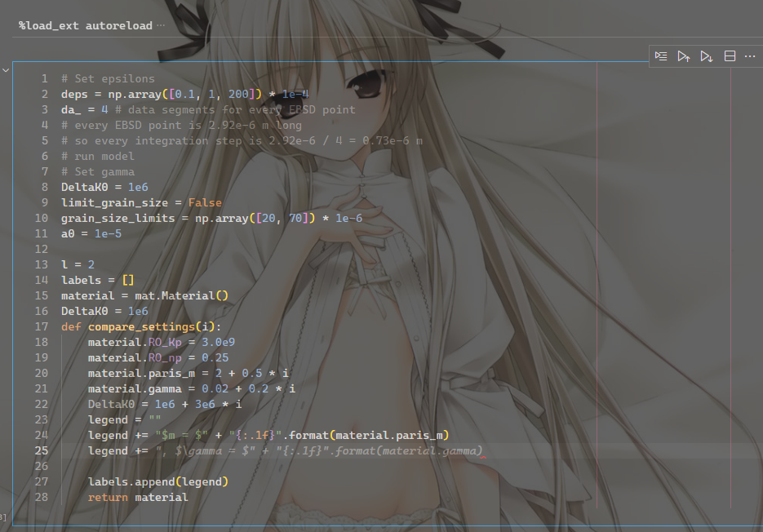Image resolution: width=763 pixels, height=532 pixels.
Task: Expand collapsed lines after autoreload
Action: [x=161, y=24]
